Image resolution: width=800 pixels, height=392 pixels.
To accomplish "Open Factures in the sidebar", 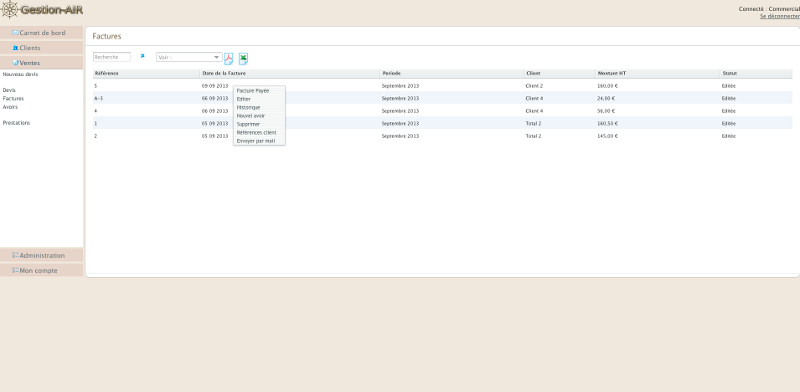I will tap(13, 99).
